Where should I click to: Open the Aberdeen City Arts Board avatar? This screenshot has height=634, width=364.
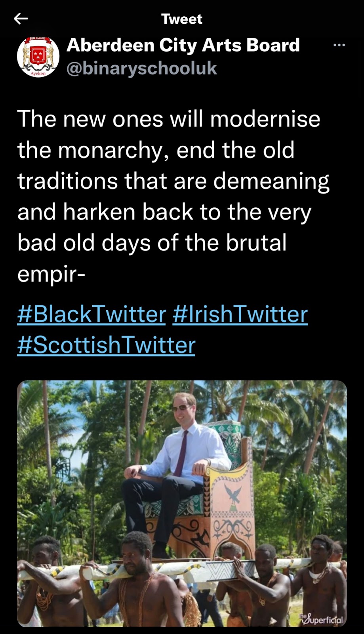[x=38, y=57]
